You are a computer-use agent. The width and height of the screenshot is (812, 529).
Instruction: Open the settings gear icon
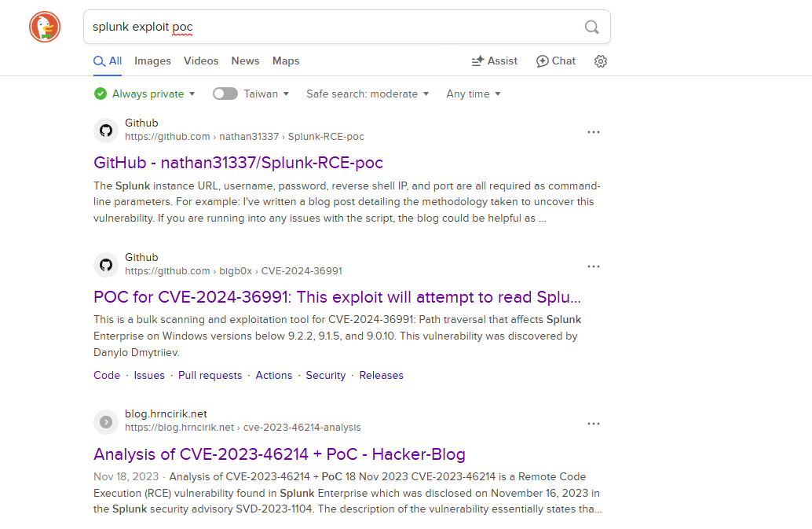[601, 61]
